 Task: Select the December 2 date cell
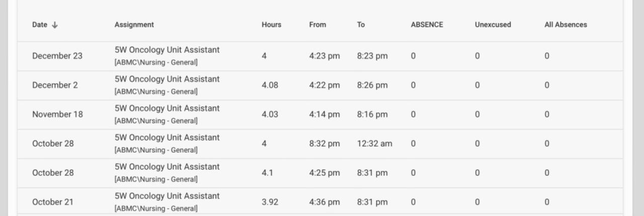(55, 85)
